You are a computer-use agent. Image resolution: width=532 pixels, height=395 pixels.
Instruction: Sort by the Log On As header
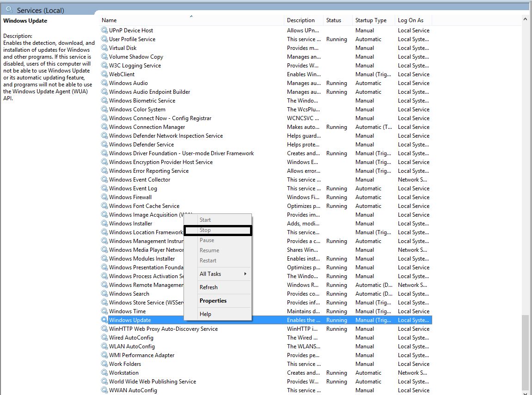coord(413,20)
